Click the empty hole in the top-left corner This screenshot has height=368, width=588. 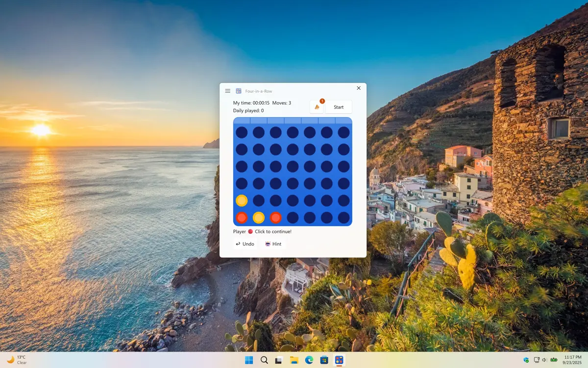242,132
